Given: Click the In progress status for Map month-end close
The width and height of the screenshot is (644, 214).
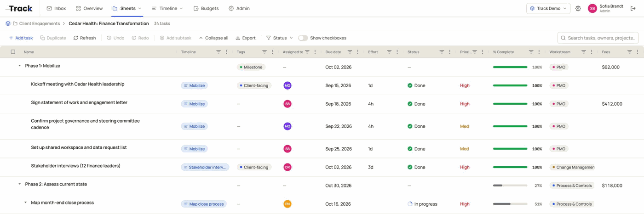Looking at the screenshot, I should [x=422, y=204].
